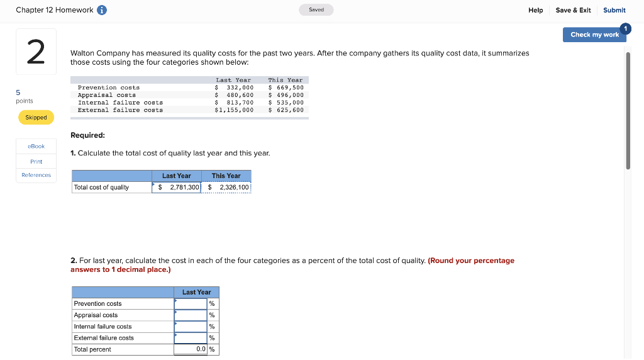Viewport: 644px width, 360px height.
Task: Click the Print link
Action: tap(36, 162)
